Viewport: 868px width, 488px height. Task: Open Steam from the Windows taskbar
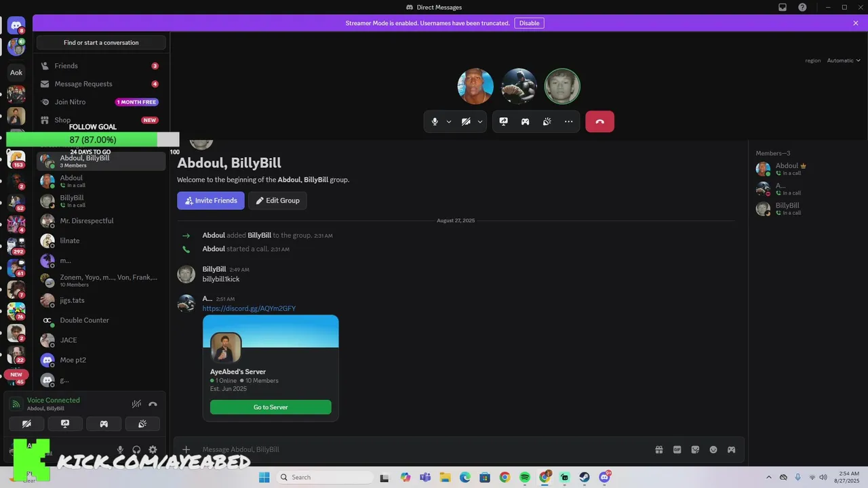coord(585,477)
